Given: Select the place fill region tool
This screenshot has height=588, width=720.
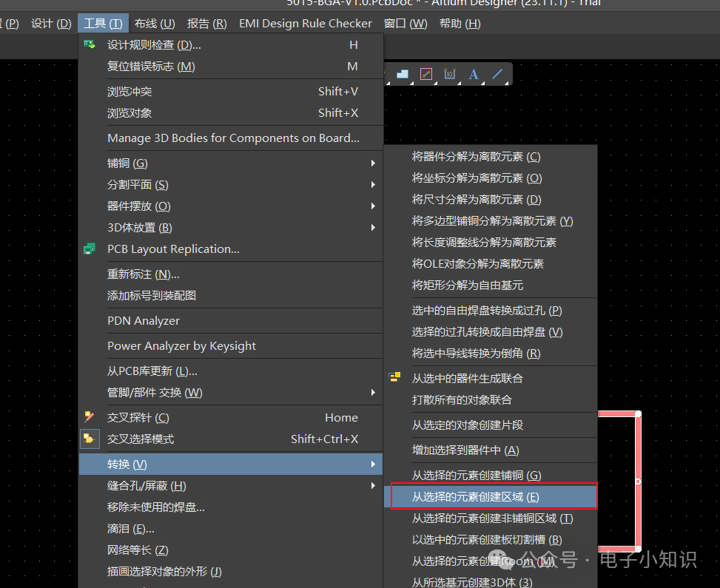Looking at the screenshot, I should tap(403, 74).
